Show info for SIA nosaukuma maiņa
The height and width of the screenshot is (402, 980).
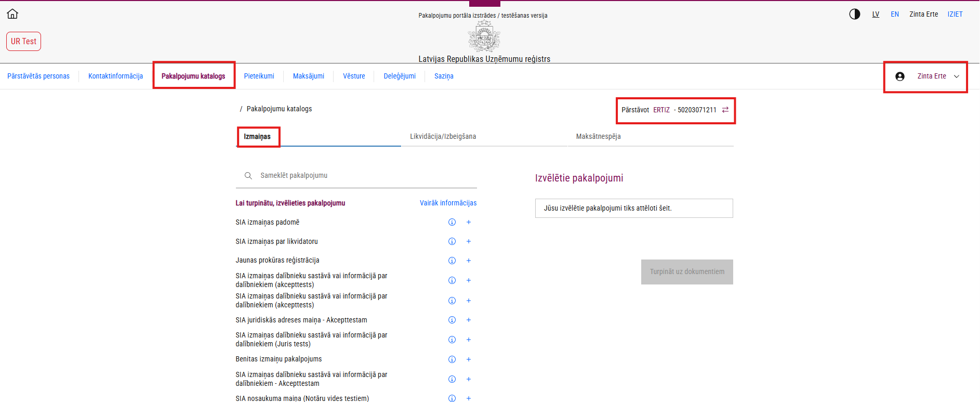pos(452,398)
